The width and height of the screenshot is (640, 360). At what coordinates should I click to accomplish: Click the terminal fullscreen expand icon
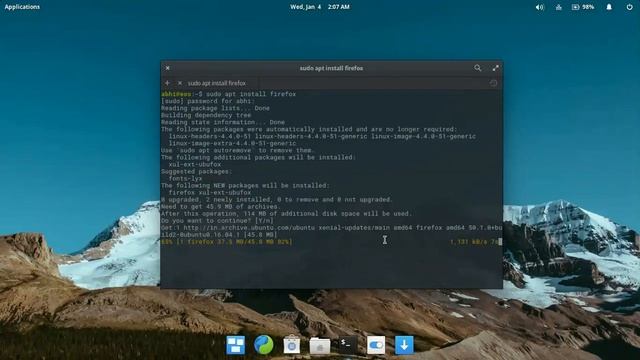[x=495, y=68]
